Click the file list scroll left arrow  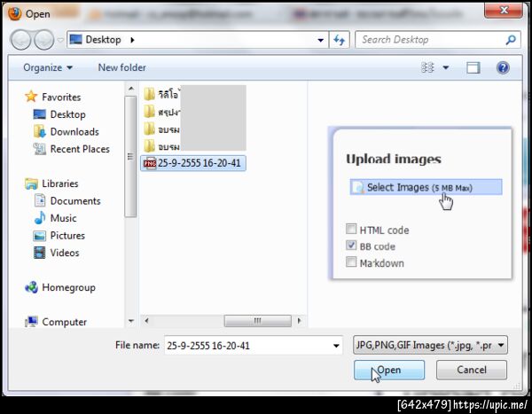pyautogui.click(x=147, y=321)
